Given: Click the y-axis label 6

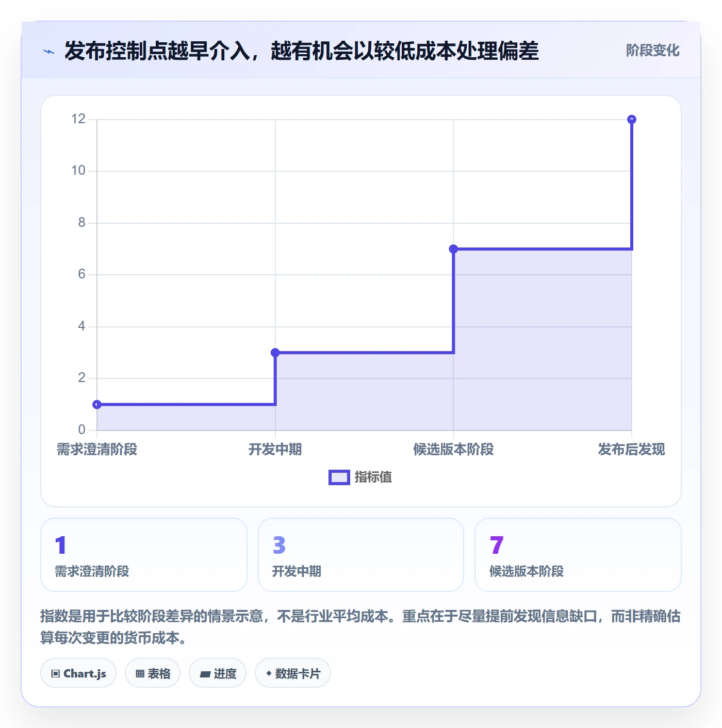Looking at the screenshot, I should click(x=82, y=274).
